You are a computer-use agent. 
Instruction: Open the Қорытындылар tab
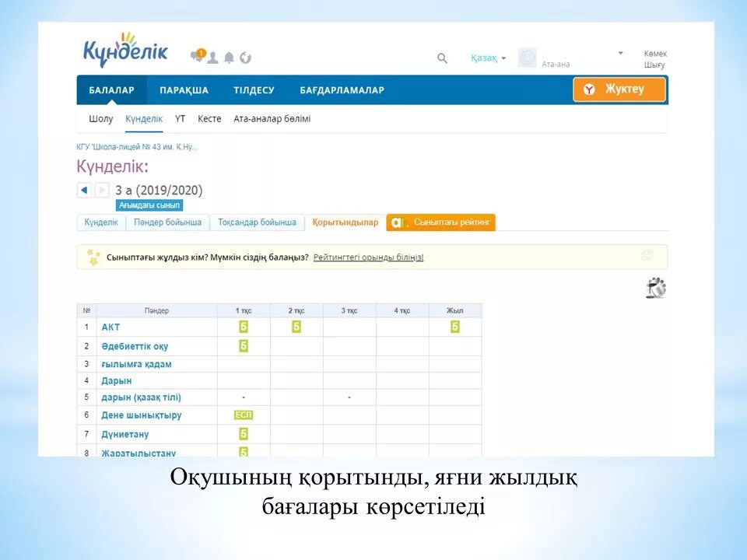(342, 222)
